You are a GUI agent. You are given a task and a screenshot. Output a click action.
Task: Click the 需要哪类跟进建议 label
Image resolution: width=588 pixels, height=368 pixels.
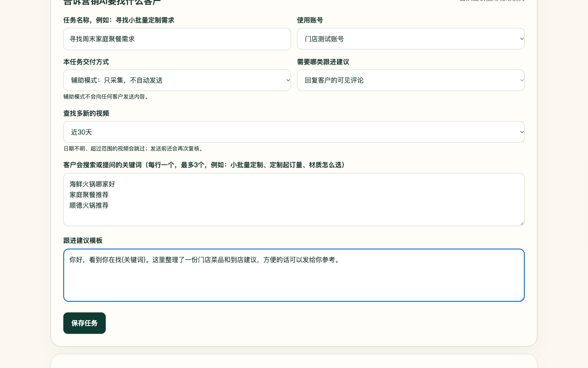[x=323, y=62]
